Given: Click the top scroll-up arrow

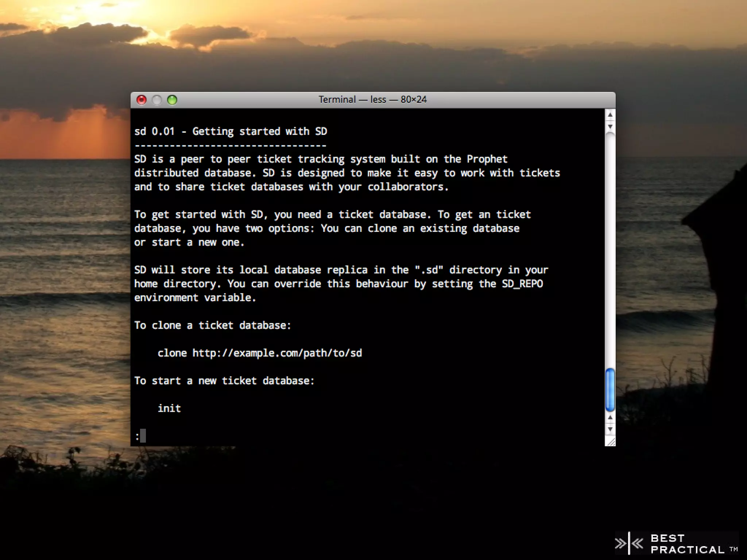Looking at the screenshot, I should [610, 115].
